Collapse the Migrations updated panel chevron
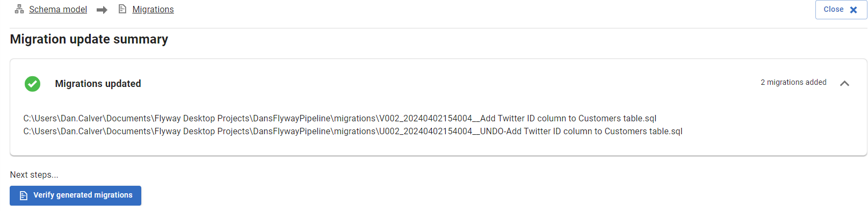The width and height of the screenshot is (868, 211). coord(844,83)
